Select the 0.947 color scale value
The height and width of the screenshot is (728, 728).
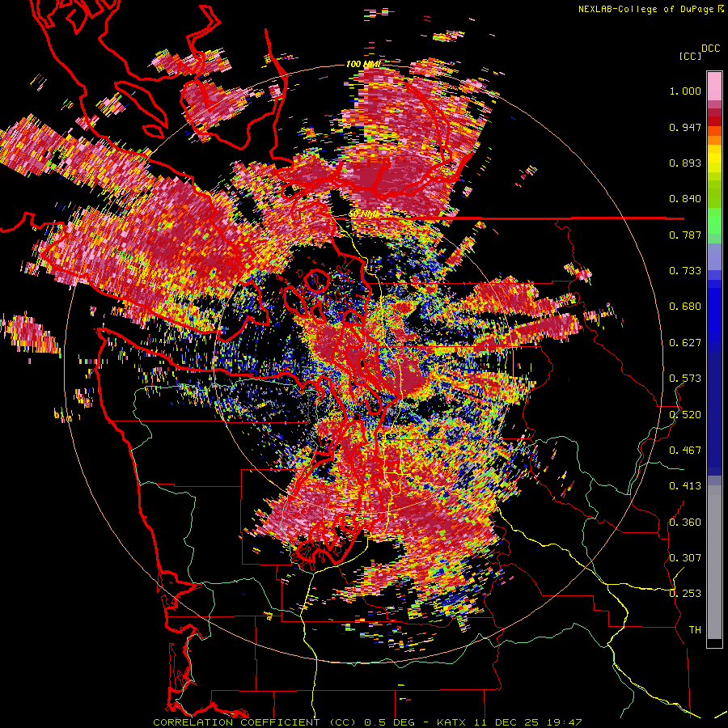pyautogui.click(x=685, y=127)
